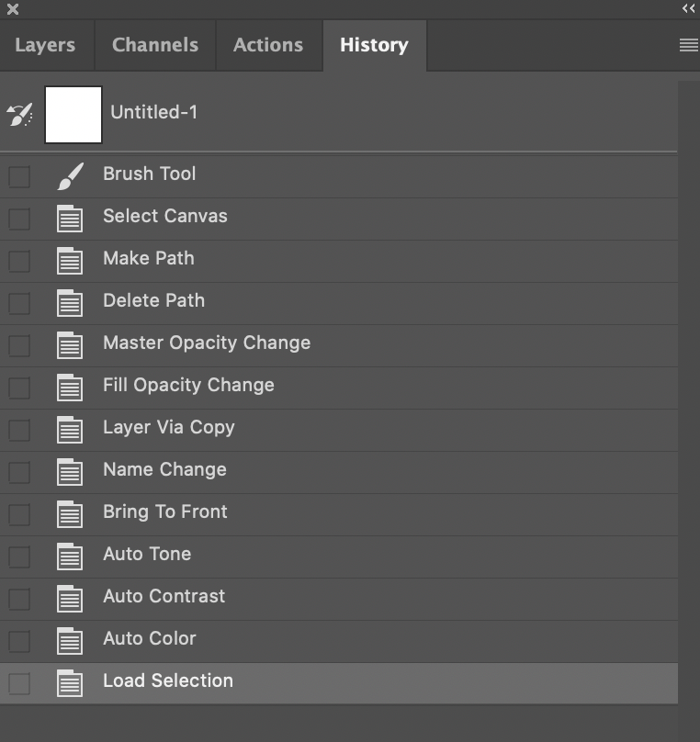Click the document icon next to Auto Tone
The width and height of the screenshot is (700, 742).
pyautogui.click(x=70, y=556)
